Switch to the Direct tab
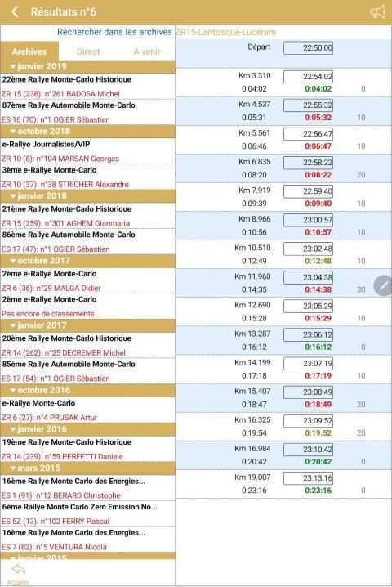Image resolution: width=392 pixels, height=587 pixels. click(x=88, y=52)
